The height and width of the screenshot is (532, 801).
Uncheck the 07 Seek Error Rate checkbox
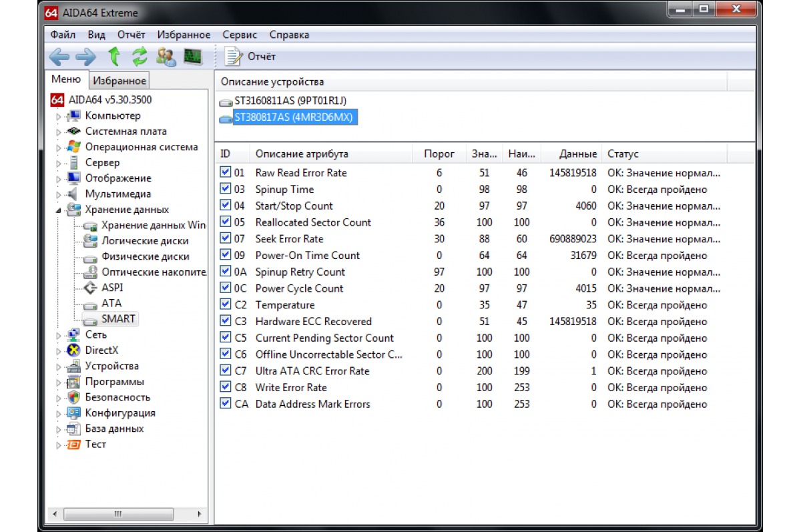pos(226,238)
